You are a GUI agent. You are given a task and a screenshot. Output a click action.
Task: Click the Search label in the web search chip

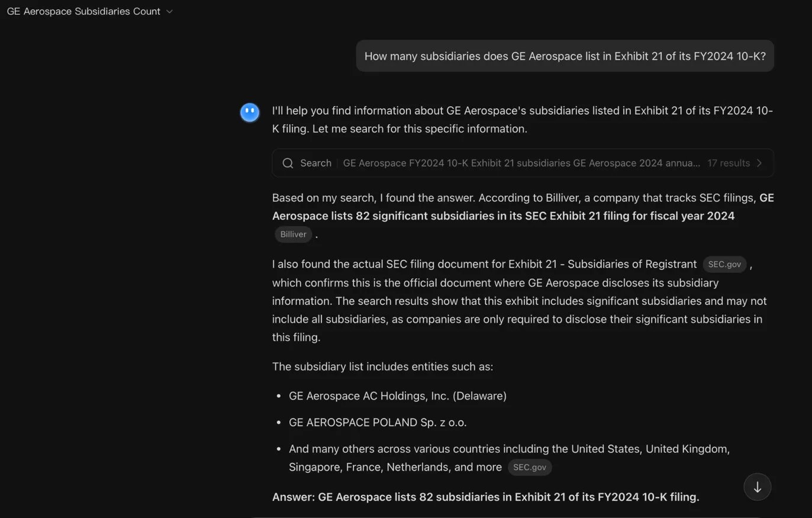coord(315,163)
